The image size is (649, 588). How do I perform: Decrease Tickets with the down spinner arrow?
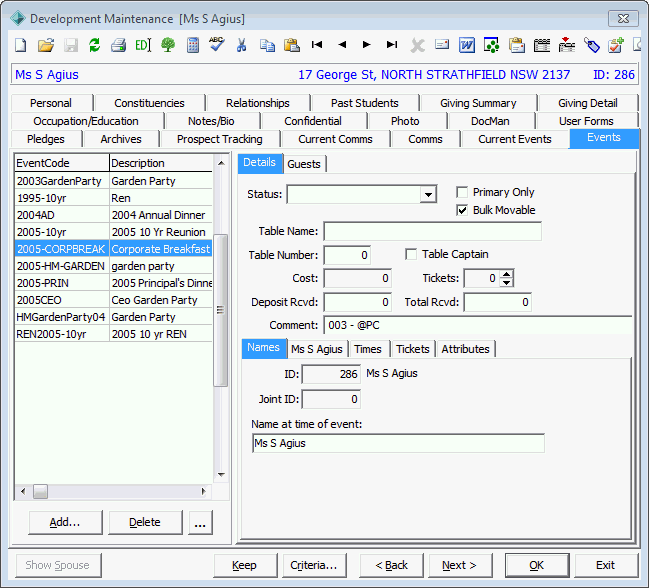click(506, 283)
